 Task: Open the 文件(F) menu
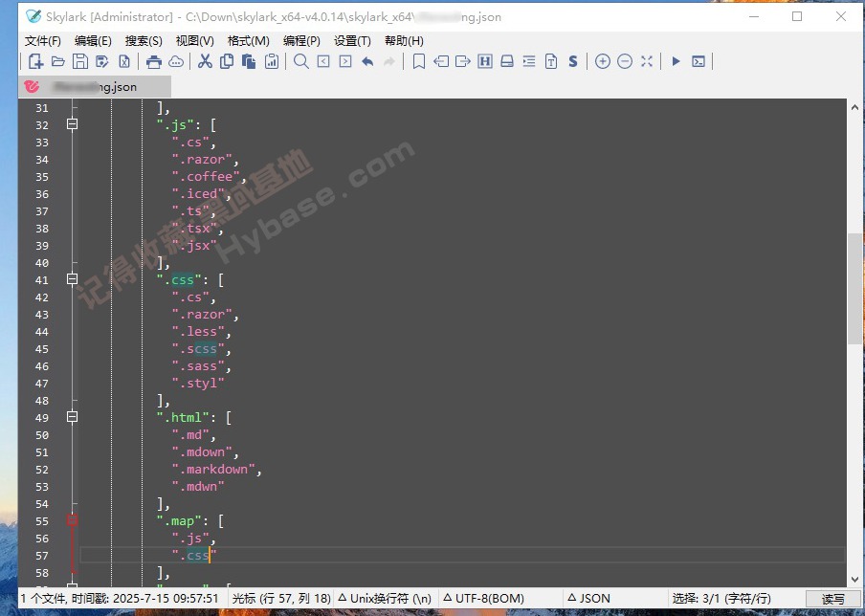pos(43,41)
